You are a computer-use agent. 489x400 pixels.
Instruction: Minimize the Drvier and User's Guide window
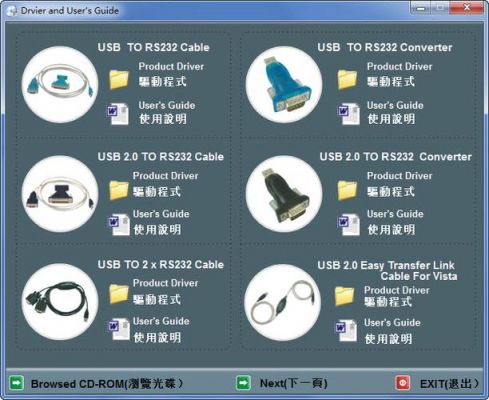(x=421, y=8)
